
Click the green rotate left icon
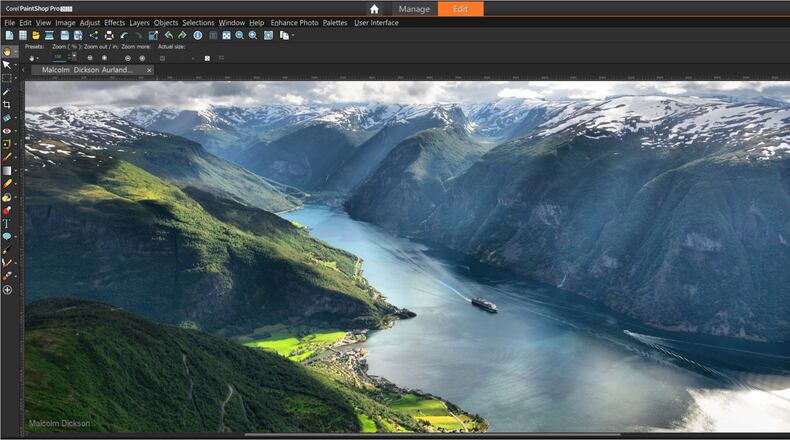click(169, 35)
